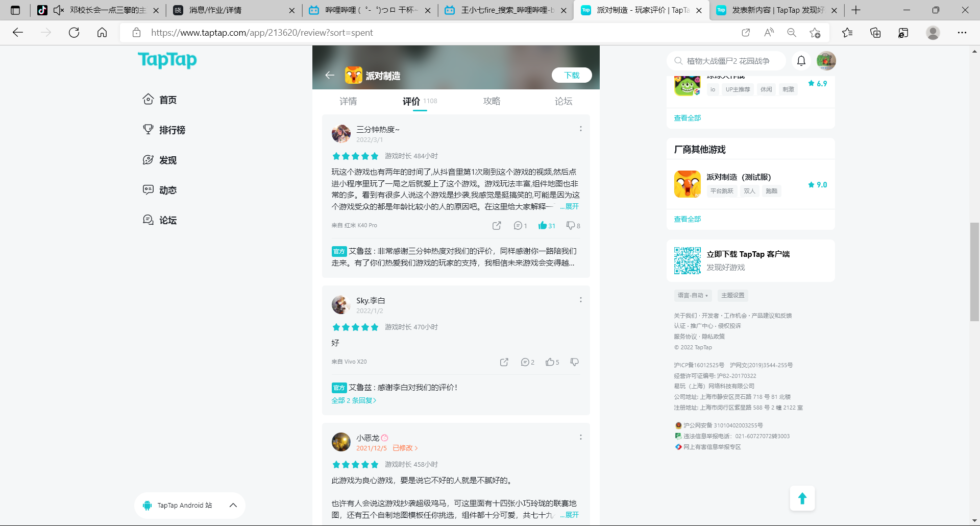The height and width of the screenshot is (526, 980).
Task: Switch to the game's 论坛 tab
Action: [x=563, y=101]
